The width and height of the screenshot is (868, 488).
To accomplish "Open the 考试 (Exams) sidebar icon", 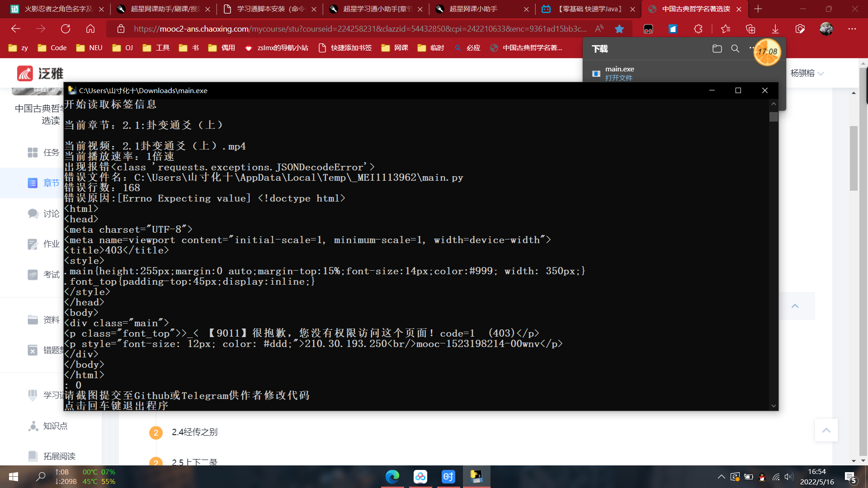I will point(32,274).
